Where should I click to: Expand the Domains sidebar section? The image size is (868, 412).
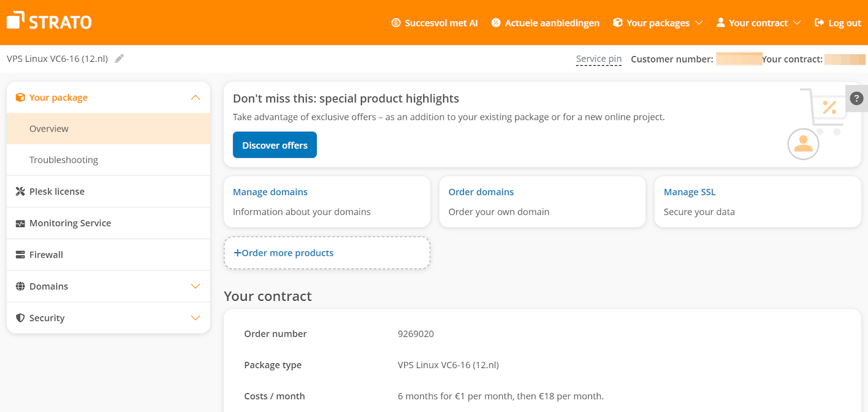point(195,286)
